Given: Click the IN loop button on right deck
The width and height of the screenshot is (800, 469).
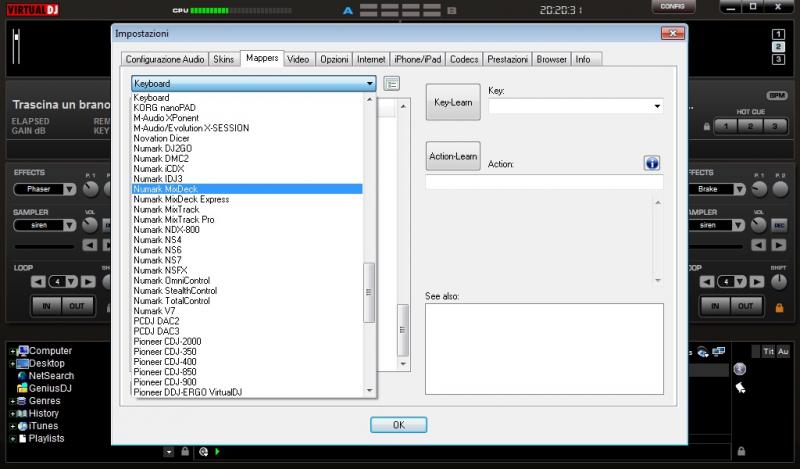Looking at the screenshot, I should pyautogui.click(x=715, y=306).
